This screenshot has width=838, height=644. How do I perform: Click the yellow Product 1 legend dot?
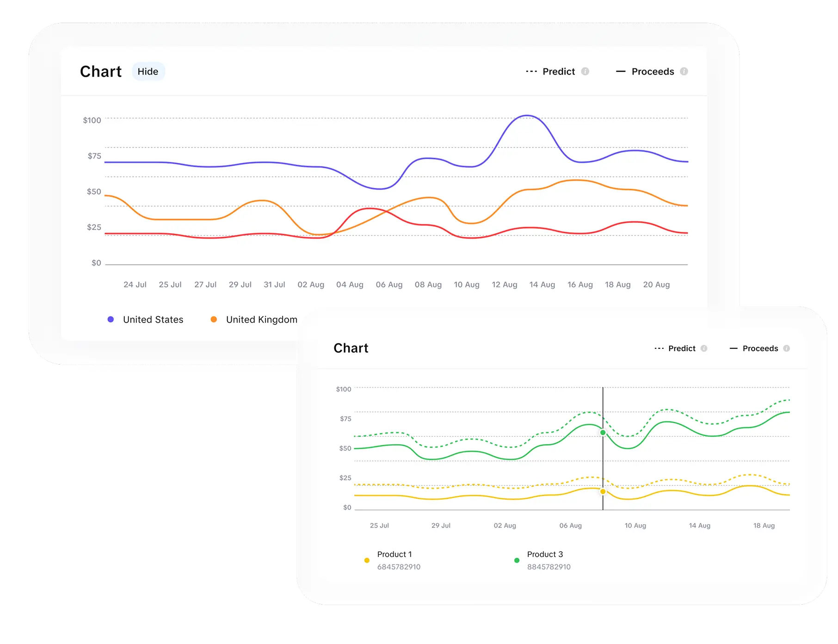pos(366,559)
